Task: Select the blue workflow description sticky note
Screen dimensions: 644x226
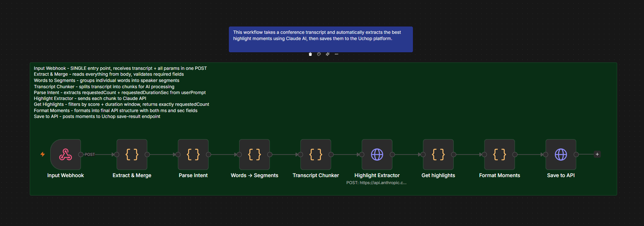Action: tap(321, 39)
